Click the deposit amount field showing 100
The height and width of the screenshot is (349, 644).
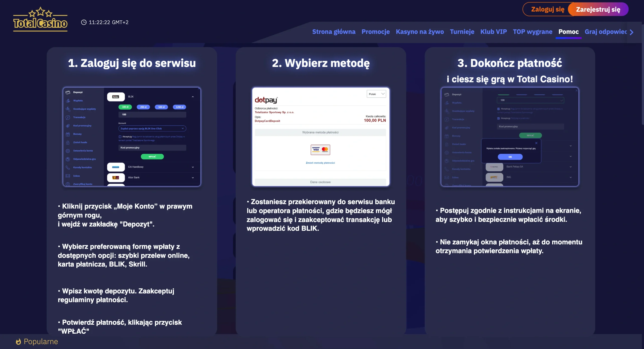pos(152,115)
